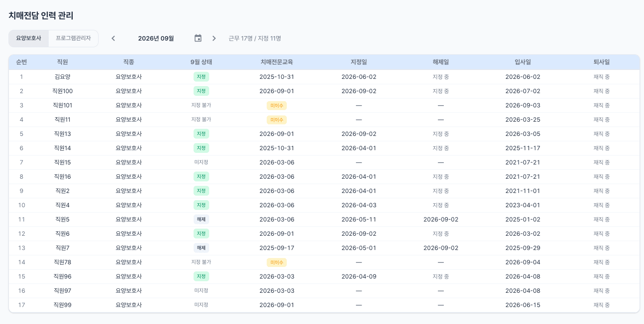This screenshot has height=324, width=644.
Task: Click the 순번 column header
Action: (x=21, y=62)
